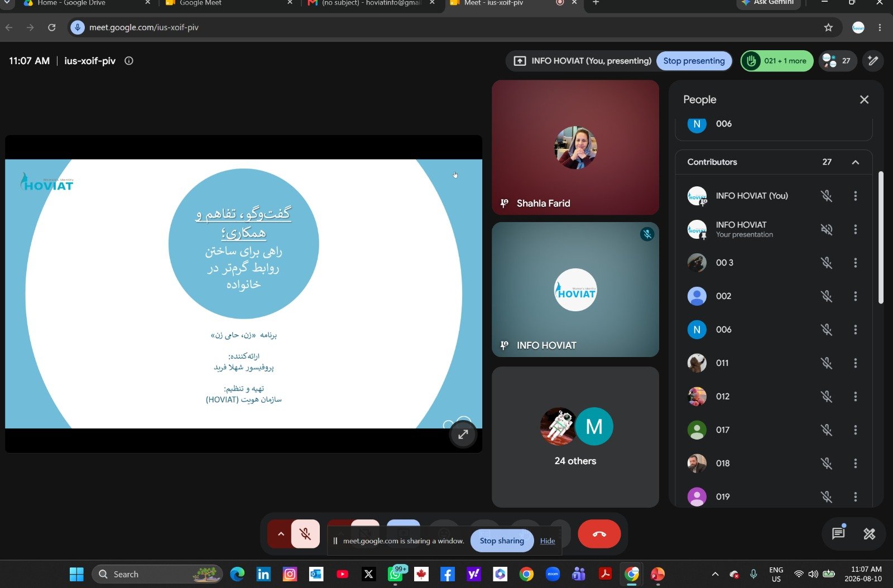Viewport: 893px width, 588px height.
Task: Open the annotation pen icon in top bar
Action: [873, 61]
